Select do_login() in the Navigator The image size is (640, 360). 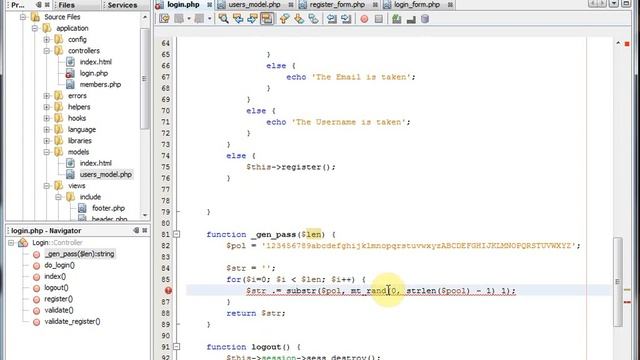[x=60, y=265]
